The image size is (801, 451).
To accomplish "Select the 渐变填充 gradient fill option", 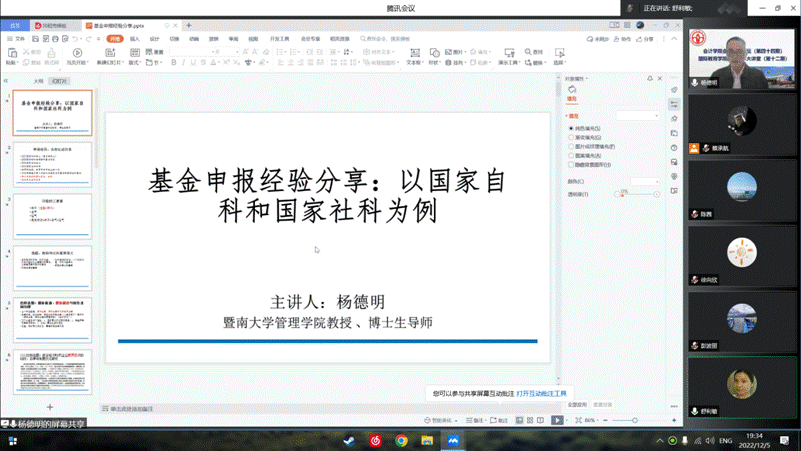I will 571,137.
